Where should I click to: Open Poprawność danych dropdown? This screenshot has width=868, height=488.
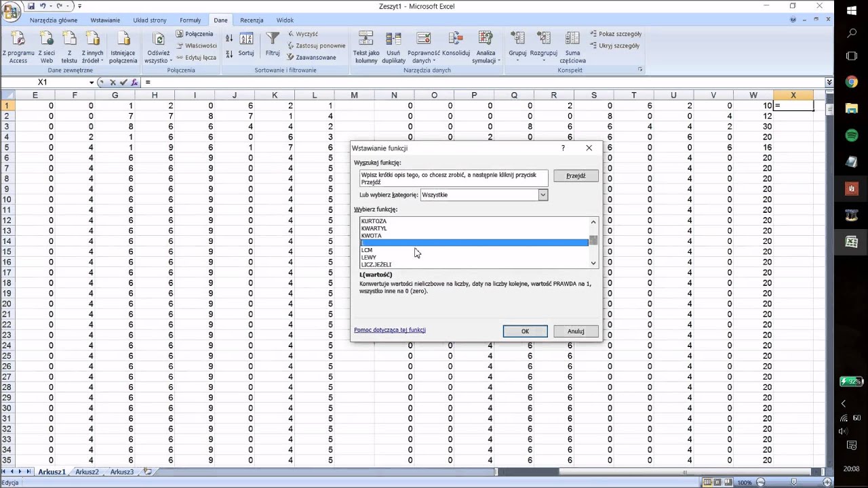[424, 47]
